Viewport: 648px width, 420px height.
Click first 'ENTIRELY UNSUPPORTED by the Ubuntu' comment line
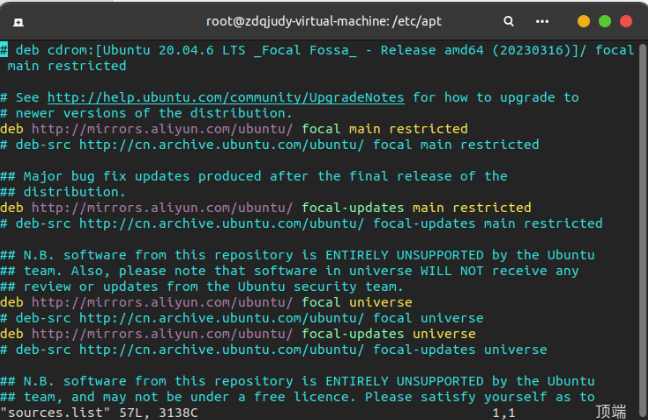tap(297, 255)
